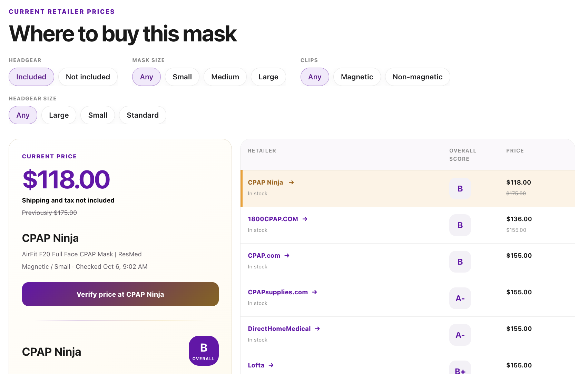Click the Retailer column header

click(x=262, y=150)
